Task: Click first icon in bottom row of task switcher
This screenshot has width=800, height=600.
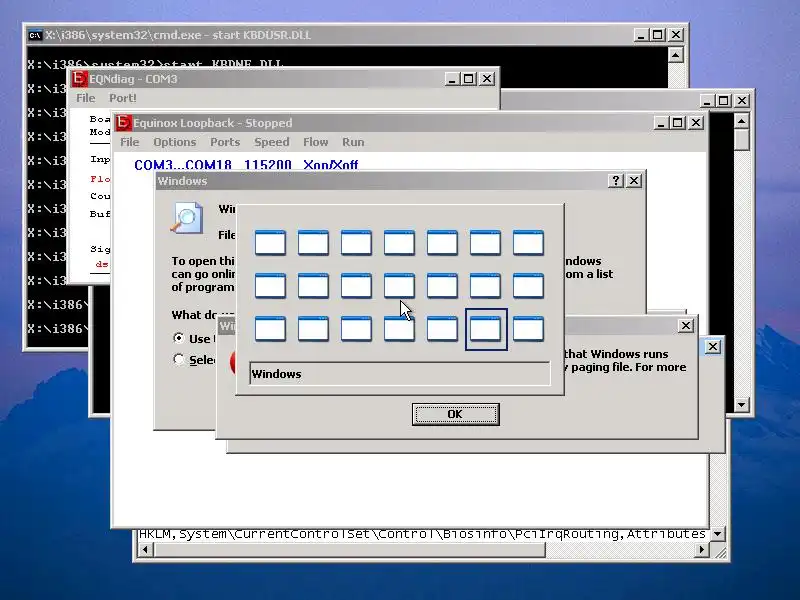Action: click(x=270, y=329)
